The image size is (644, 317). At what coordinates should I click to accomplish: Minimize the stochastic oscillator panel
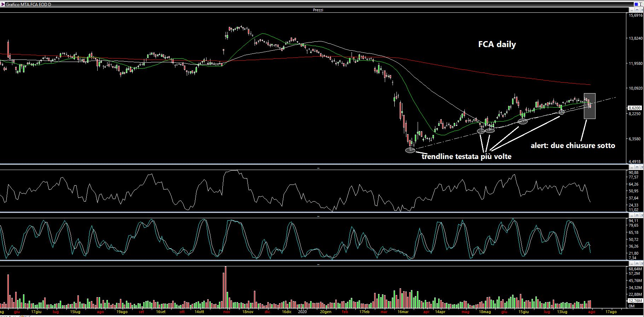coord(631,215)
